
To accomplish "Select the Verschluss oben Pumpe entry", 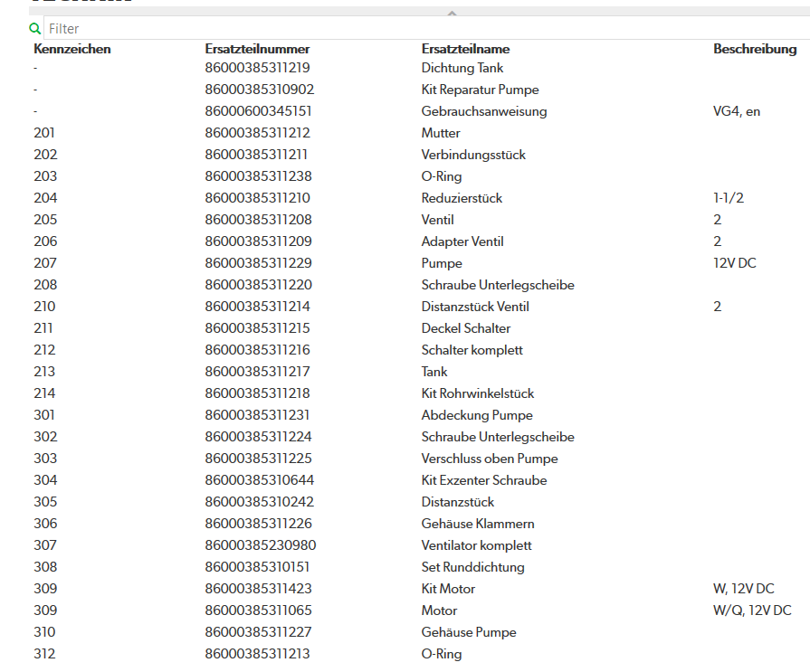I will pyautogui.click(x=490, y=458).
